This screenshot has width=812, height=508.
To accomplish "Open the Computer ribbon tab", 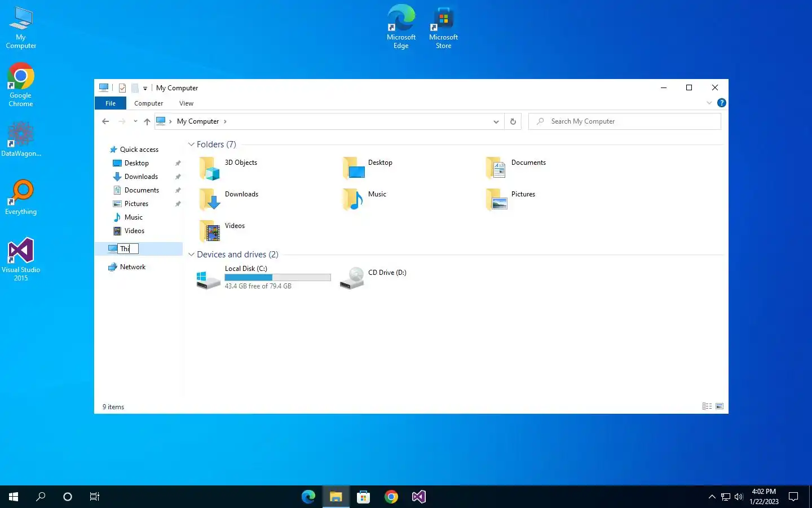I will coord(149,103).
